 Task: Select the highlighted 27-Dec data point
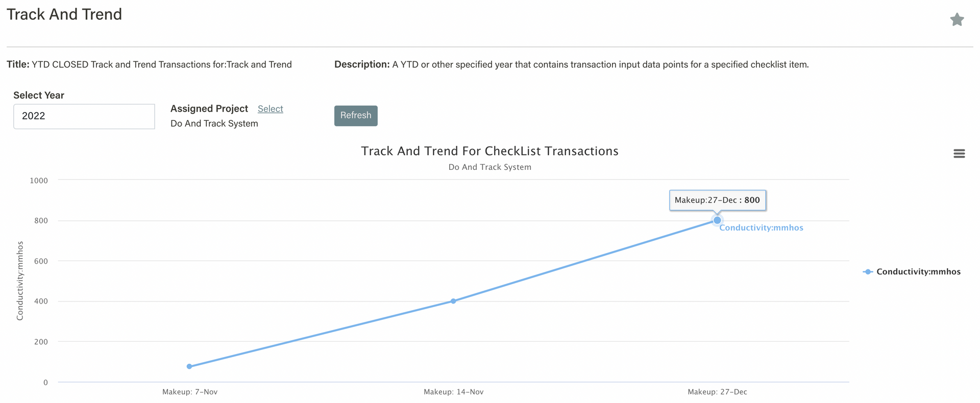(717, 220)
